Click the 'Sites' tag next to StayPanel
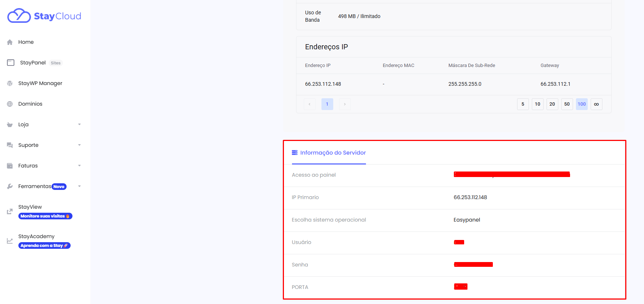Screen dimensions: 644x304 pos(56,63)
